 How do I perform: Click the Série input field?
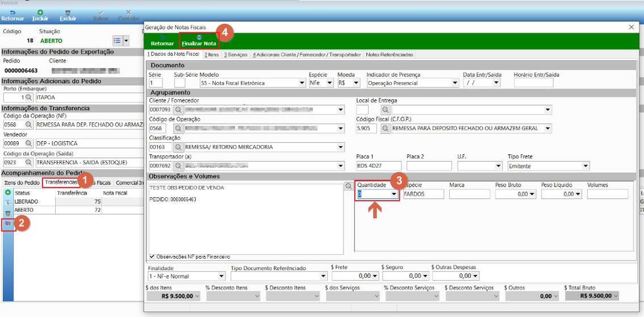coord(156,83)
